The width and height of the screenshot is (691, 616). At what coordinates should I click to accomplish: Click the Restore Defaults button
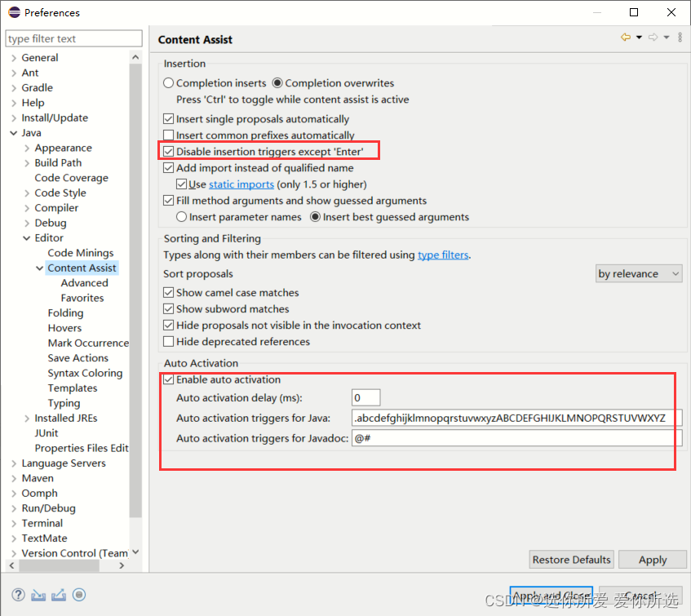coord(572,560)
